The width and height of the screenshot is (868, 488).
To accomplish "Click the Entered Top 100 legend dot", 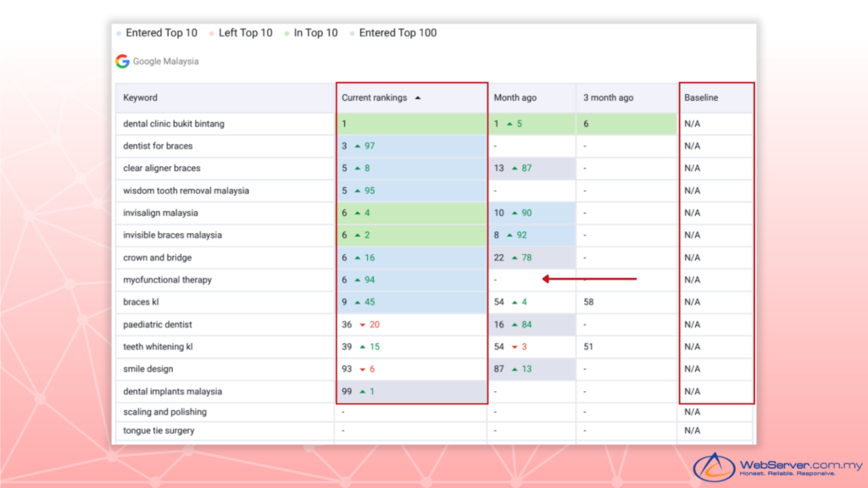I will [352, 34].
